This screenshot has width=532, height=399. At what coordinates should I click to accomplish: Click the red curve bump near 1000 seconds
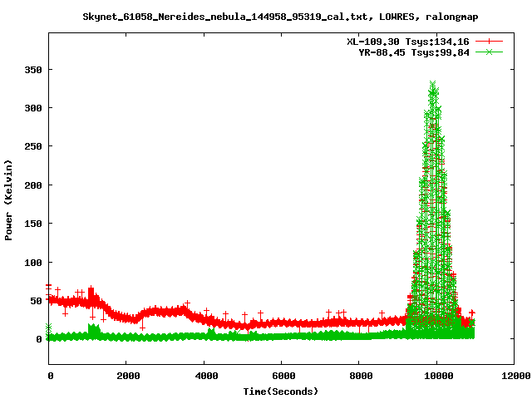91,293
